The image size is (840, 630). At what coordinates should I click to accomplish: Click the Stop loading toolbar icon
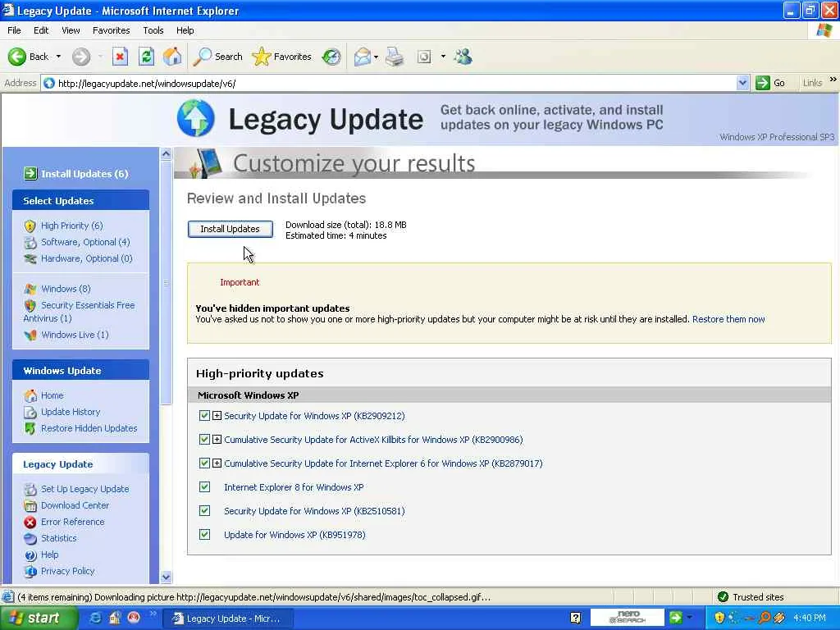pyautogui.click(x=120, y=57)
